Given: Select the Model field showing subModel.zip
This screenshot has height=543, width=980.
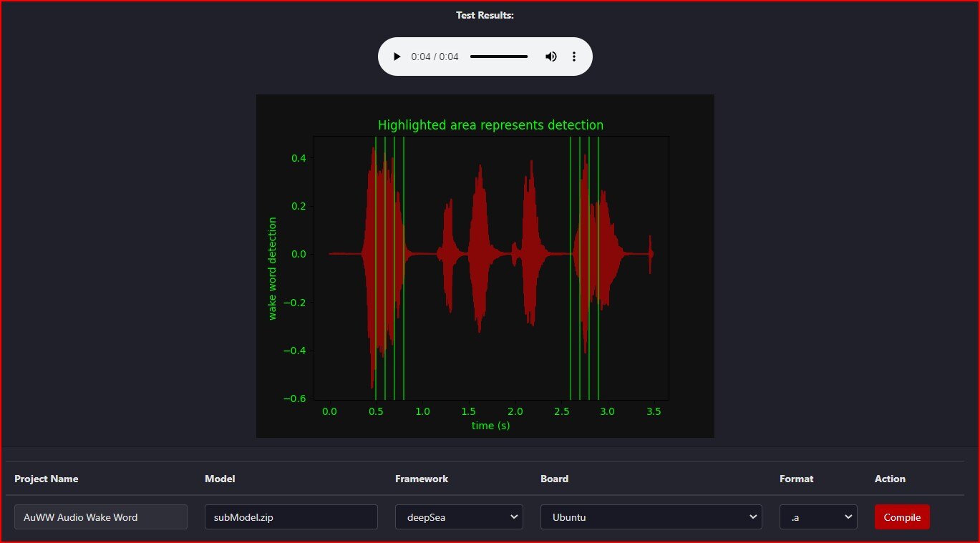Looking at the screenshot, I should click(x=291, y=517).
